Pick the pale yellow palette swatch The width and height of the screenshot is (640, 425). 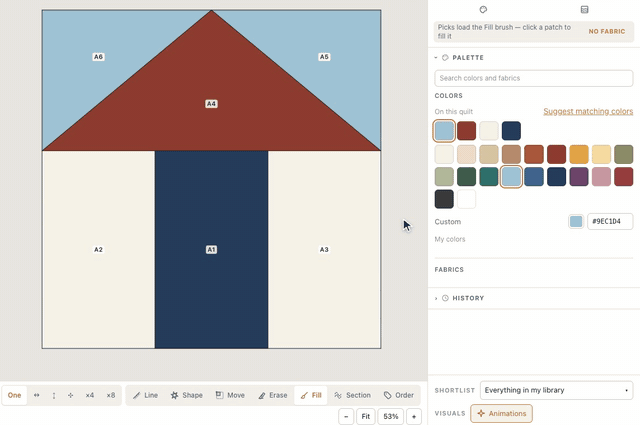coord(601,154)
